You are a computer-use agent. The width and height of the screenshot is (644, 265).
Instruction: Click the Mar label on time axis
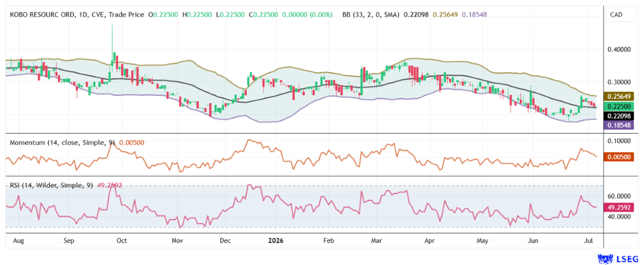coord(377,240)
